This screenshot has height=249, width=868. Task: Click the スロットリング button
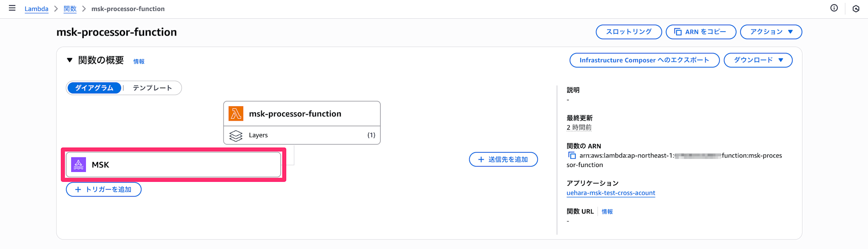[628, 32]
